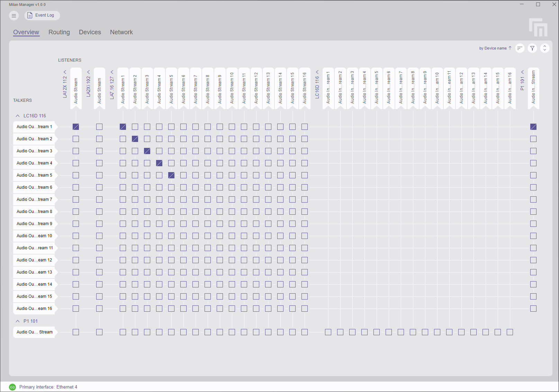Connect Output stream 6 to LA7.16 Audio Stream 6
Viewport: 559px width, 392px height.
(183, 187)
